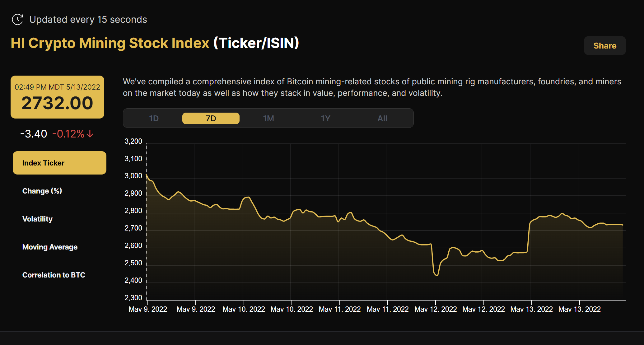View the All-time chart range

(x=382, y=118)
